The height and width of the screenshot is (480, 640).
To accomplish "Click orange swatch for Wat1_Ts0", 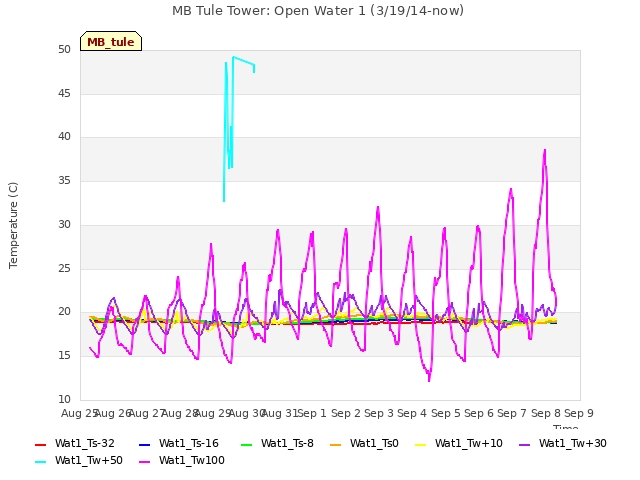I will pyautogui.click(x=335, y=444).
